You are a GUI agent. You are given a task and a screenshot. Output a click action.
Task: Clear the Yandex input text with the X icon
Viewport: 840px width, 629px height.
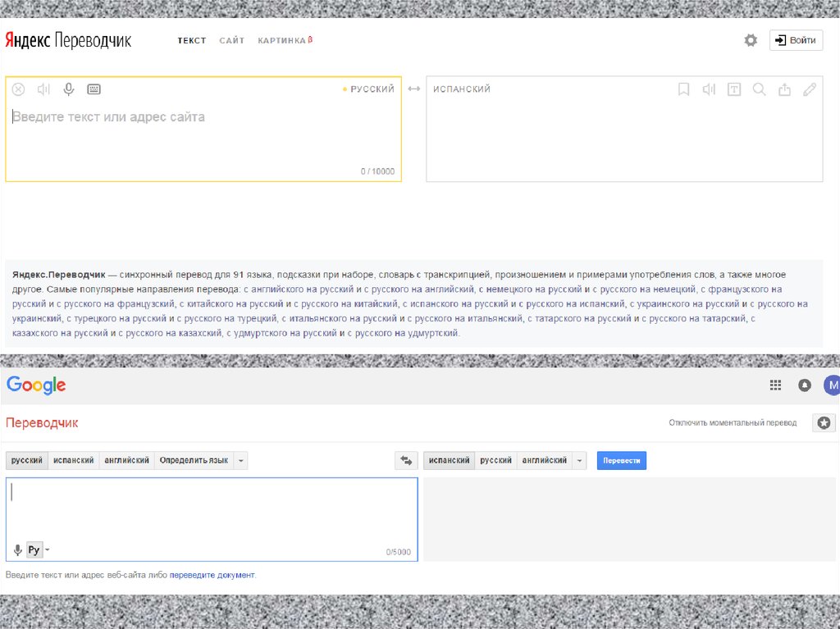tap(18, 89)
